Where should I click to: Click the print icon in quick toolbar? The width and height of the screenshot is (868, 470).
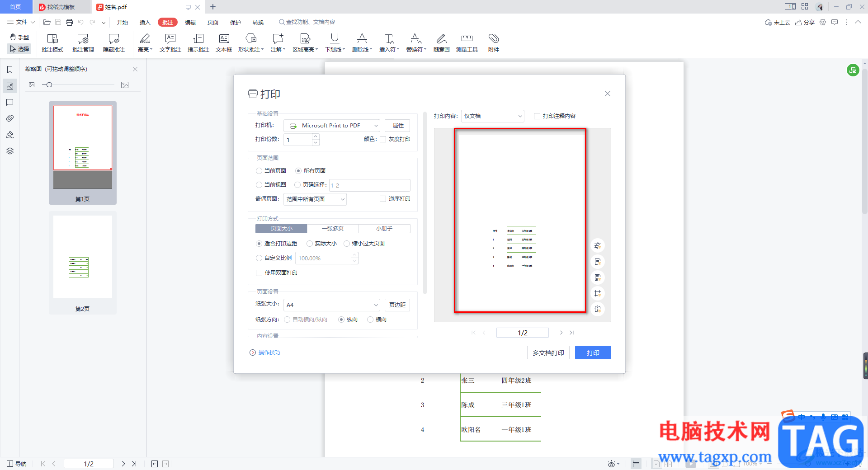[69, 22]
